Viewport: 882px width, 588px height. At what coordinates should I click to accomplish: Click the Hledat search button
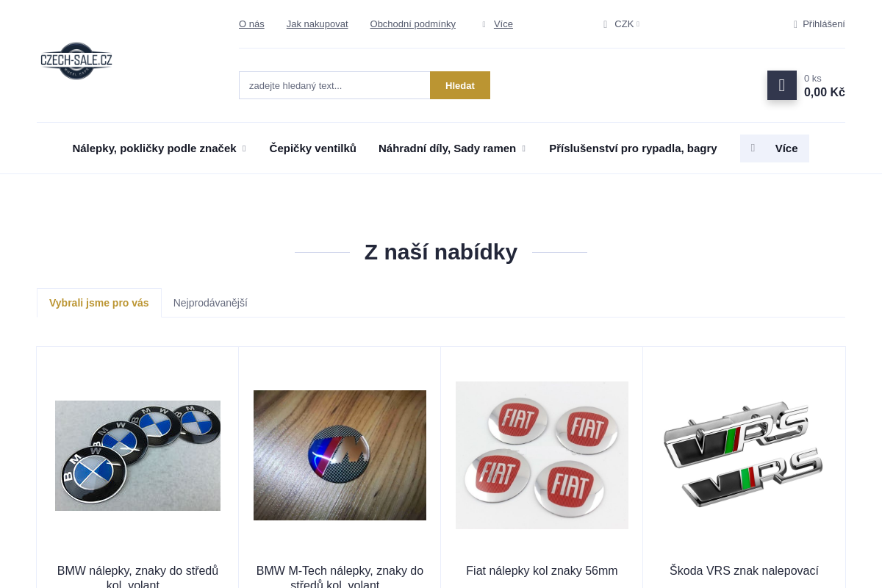click(460, 85)
